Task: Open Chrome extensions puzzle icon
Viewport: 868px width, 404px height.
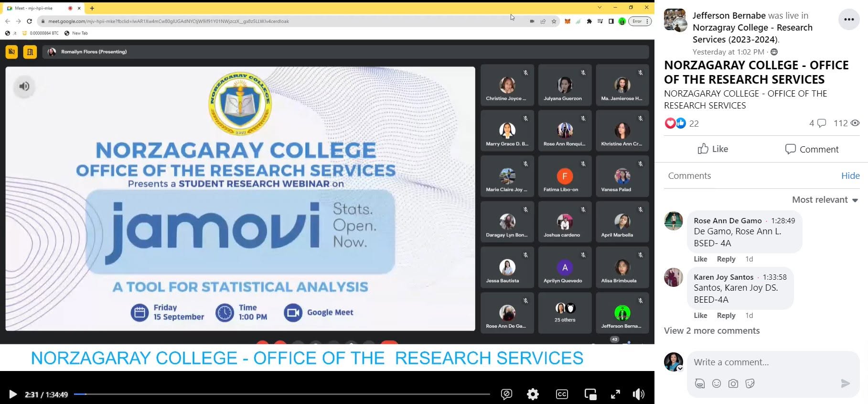Action: coord(589,21)
